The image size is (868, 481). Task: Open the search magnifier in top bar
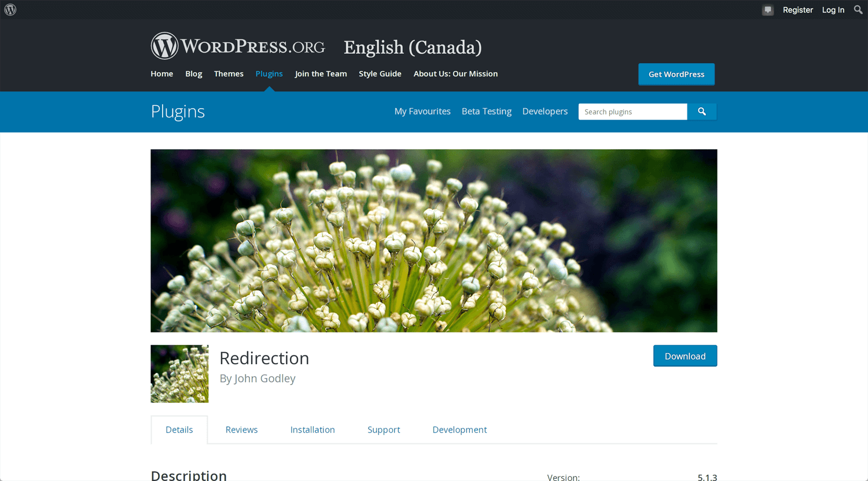coord(858,10)
